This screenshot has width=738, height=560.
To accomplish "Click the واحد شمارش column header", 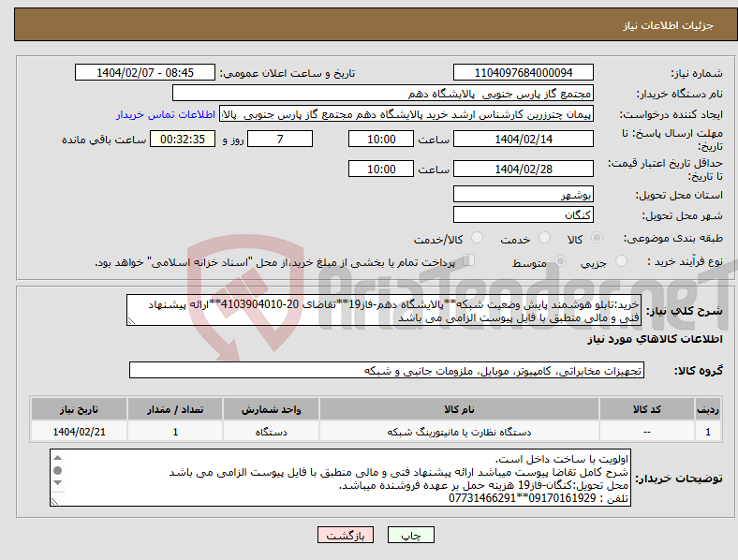I will tap(271, 409).
